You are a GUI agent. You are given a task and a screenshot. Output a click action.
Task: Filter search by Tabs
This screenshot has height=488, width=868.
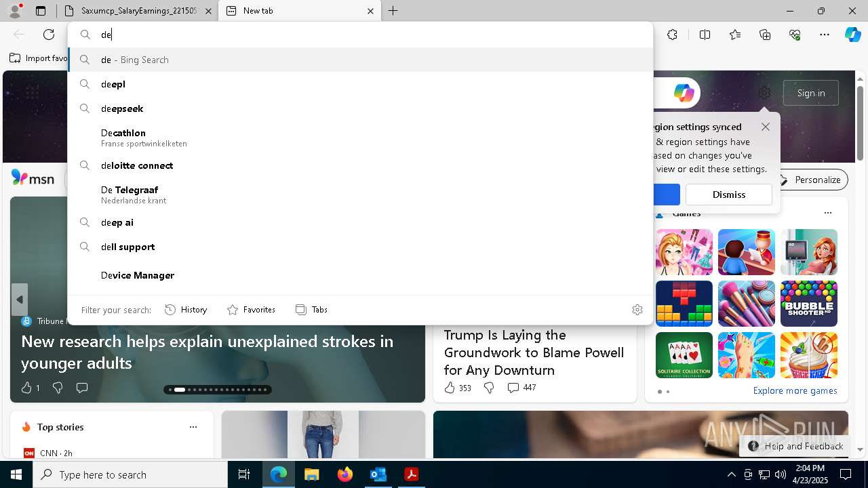(x=311, y=310)
